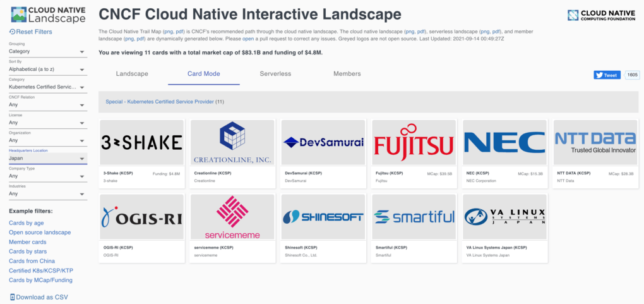Open the CNCF Relation dropdown
Viewport: 644px width, 304px height.
(48, 105)
